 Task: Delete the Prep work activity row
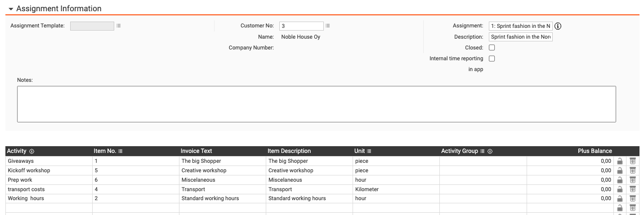tap(633, 180)
